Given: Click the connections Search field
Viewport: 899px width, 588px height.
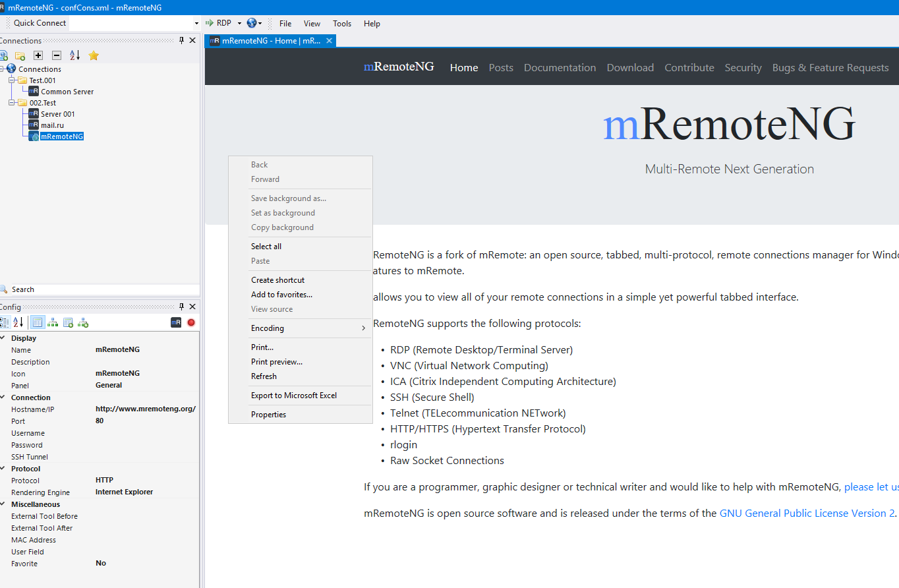Looking at the screenshot, I should click(x=104, y=289).
